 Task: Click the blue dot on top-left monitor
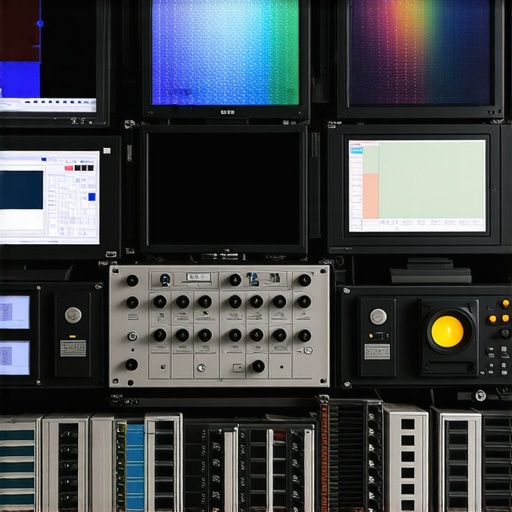(40, 24)
